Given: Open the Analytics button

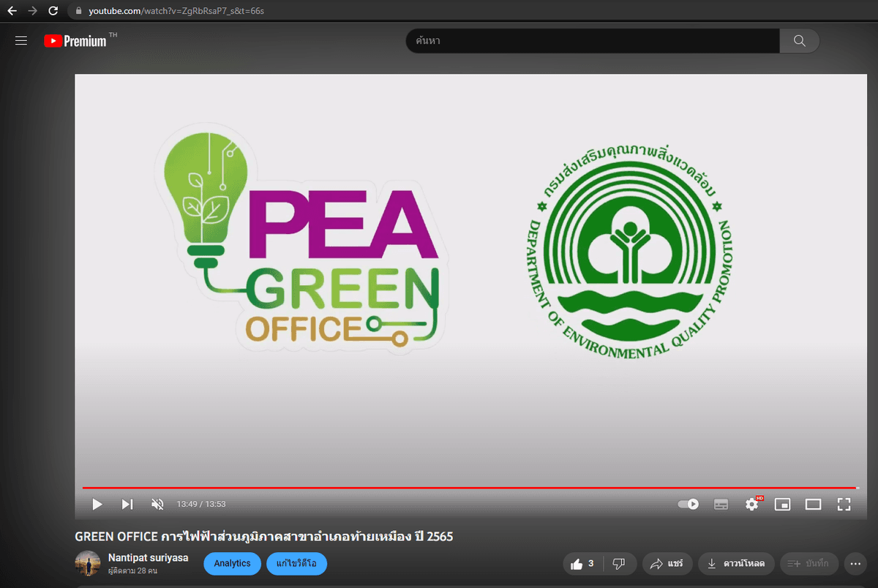Looking at the screenshot, I should [232, 563].
